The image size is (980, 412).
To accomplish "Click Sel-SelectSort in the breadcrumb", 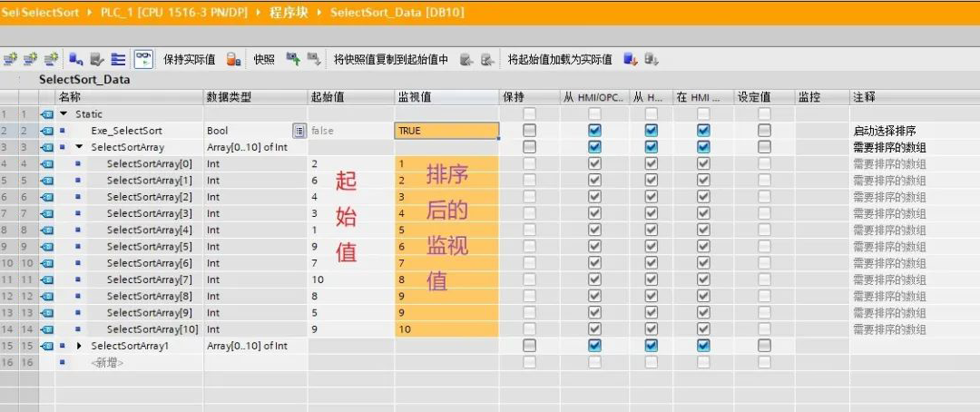I will tap(41, 13).
